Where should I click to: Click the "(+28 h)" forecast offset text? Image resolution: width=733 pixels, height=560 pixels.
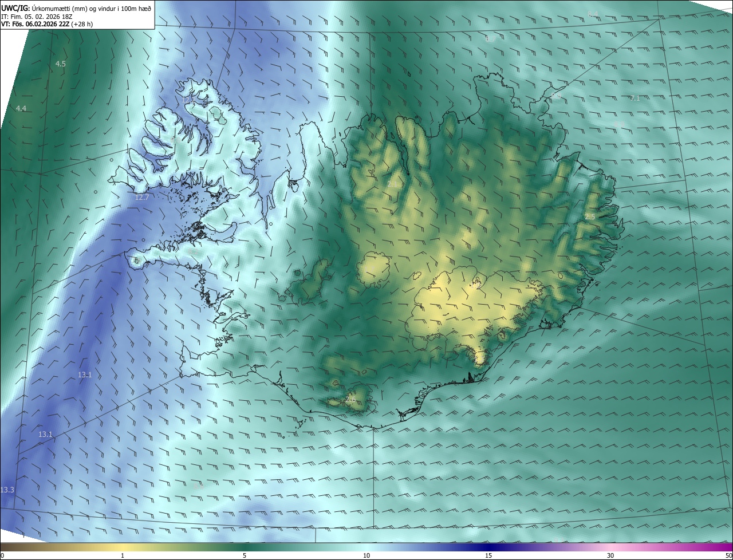81,24
